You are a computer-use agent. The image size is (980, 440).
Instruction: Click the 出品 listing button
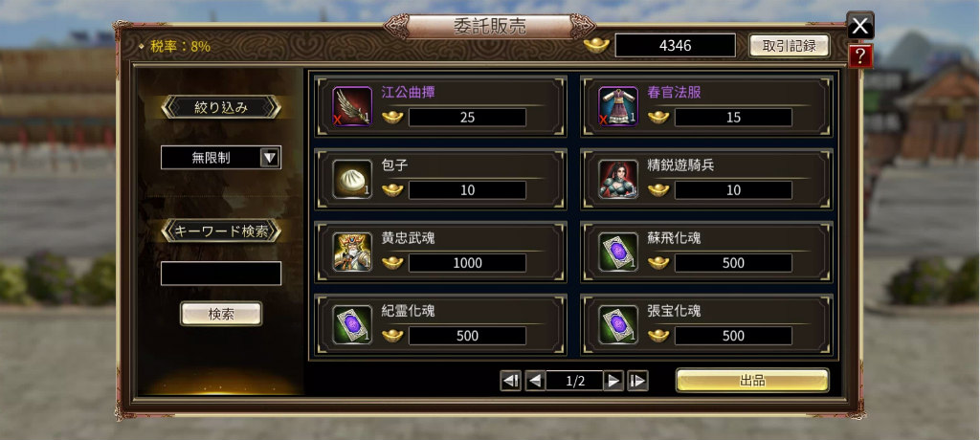click(752, 381)
